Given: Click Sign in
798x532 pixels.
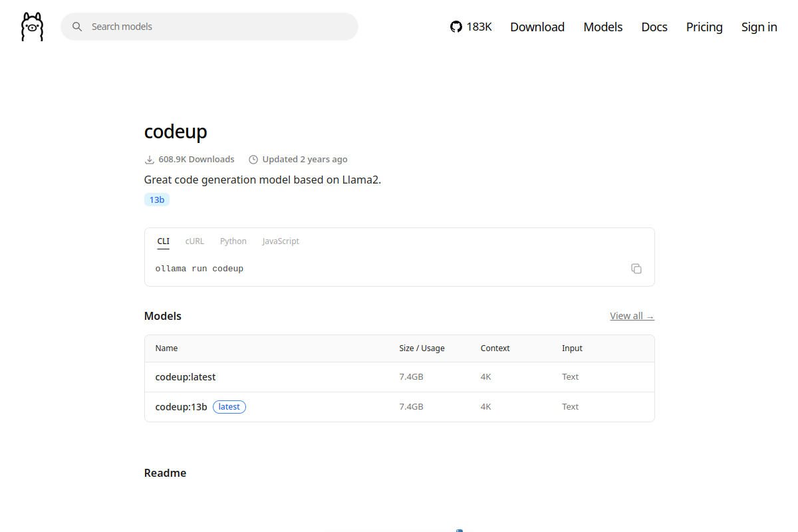Looking at the screenshot, I should pyautogui.click(x=759, y=27).
